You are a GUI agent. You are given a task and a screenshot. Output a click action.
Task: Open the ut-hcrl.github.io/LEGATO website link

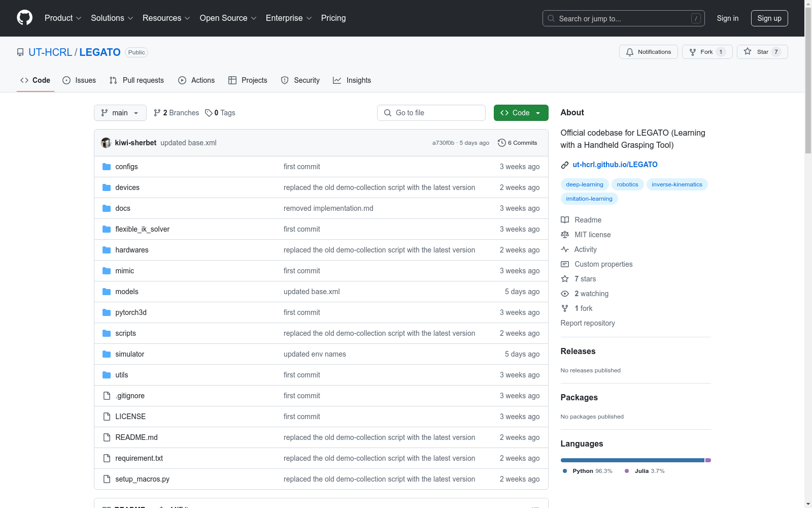615,165
